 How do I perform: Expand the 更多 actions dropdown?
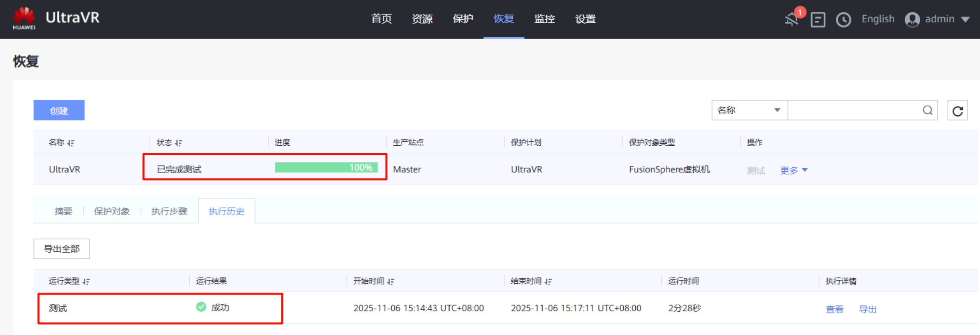click(794, 171)
